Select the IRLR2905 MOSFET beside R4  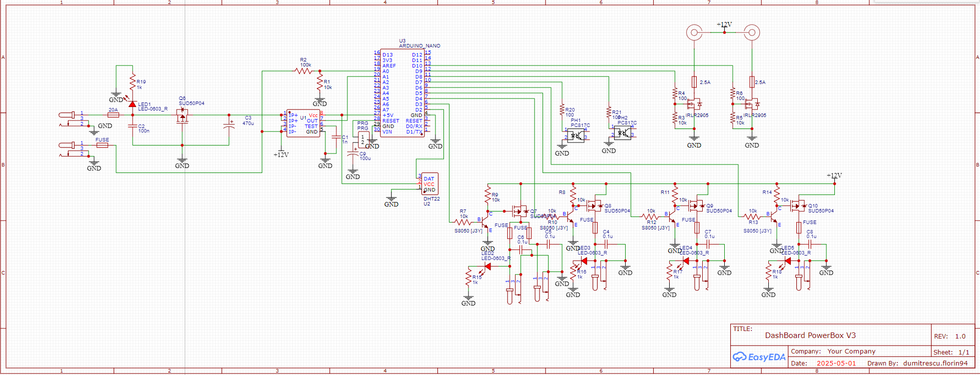(x=694, y=104)
